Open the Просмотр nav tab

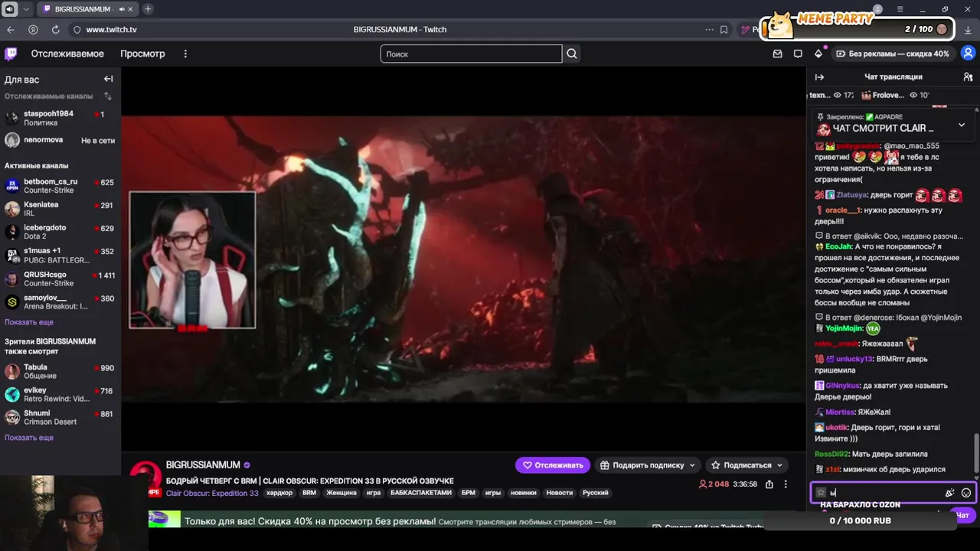[142, 54]
